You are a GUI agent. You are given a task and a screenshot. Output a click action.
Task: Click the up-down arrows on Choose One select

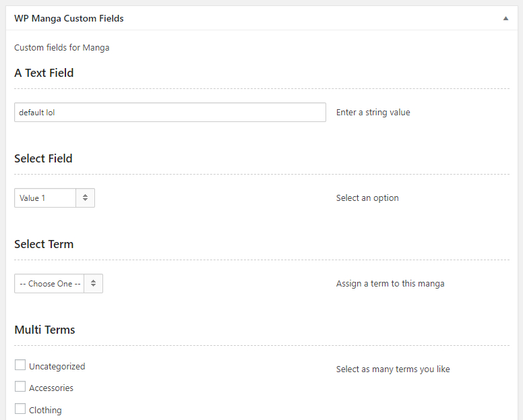click(x=94, y=284)
